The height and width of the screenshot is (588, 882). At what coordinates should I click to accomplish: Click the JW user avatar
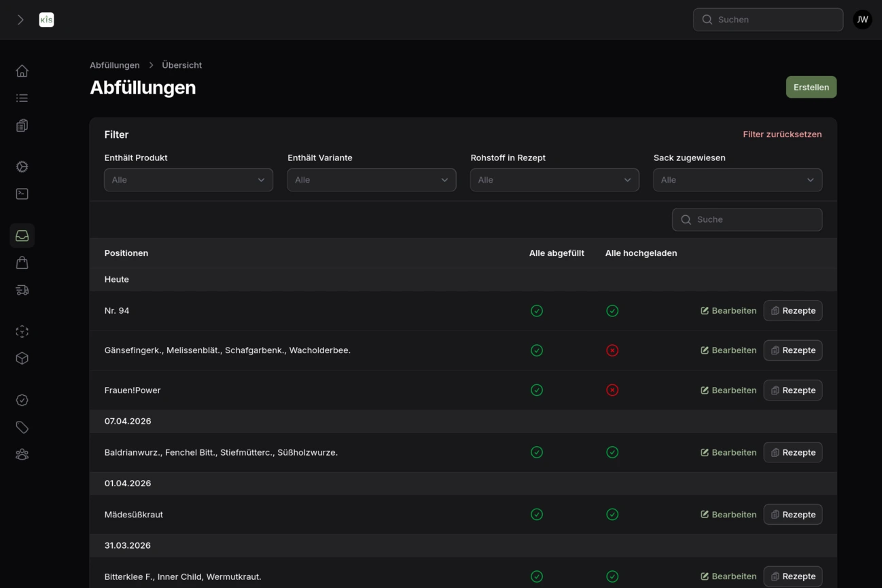click(862, 20)
